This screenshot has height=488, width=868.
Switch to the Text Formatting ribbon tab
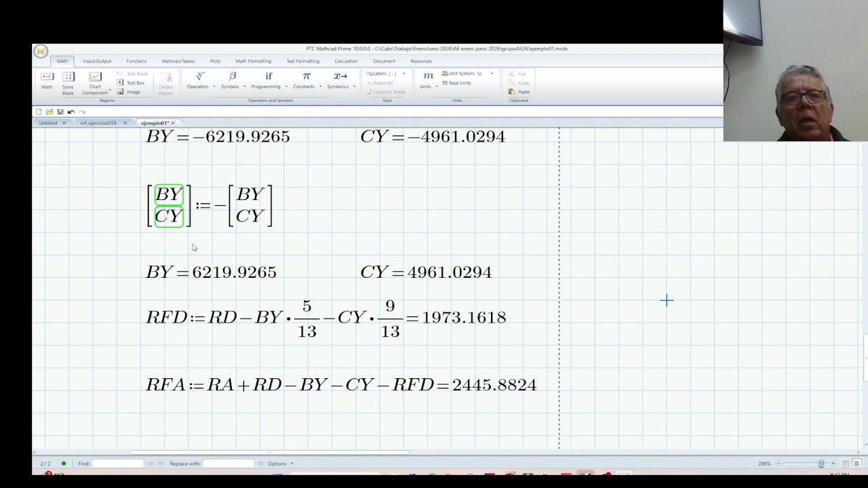(x=302, y=61)
